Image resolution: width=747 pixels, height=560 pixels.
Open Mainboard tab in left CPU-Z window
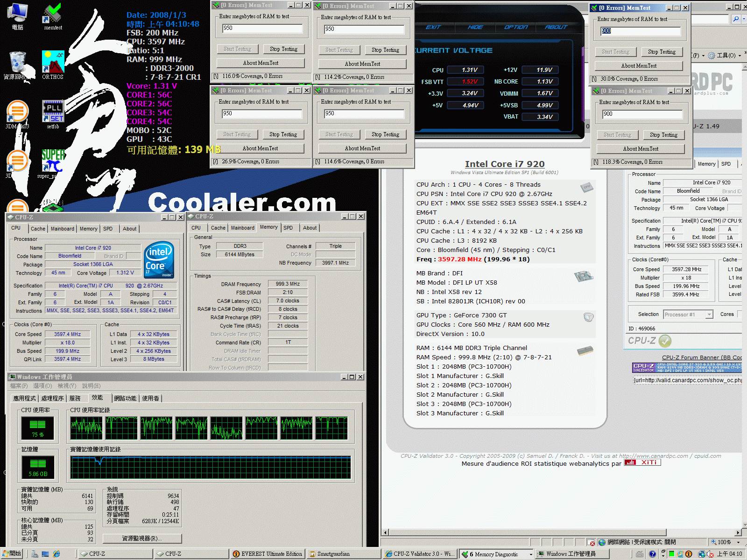pyautogui.click(x=63, y=229)
